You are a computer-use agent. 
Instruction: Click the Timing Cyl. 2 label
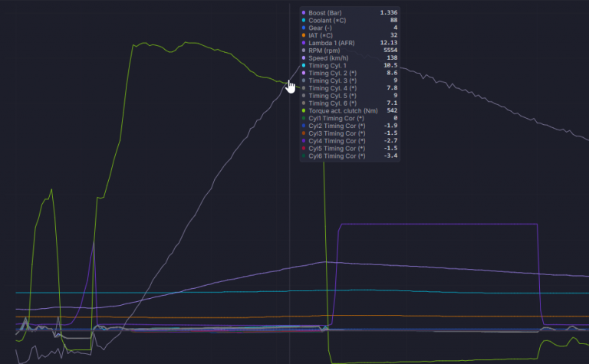tap(332, 73)
